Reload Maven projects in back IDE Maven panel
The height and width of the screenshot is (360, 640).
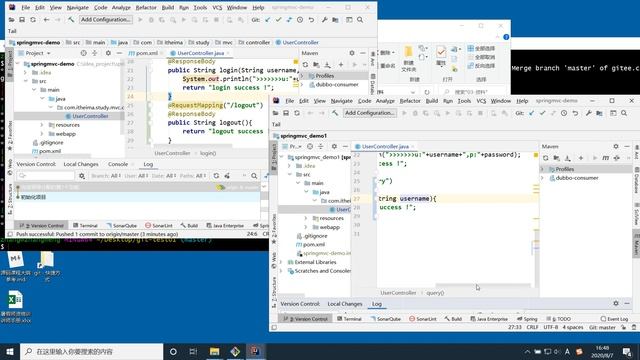[305, 64]
